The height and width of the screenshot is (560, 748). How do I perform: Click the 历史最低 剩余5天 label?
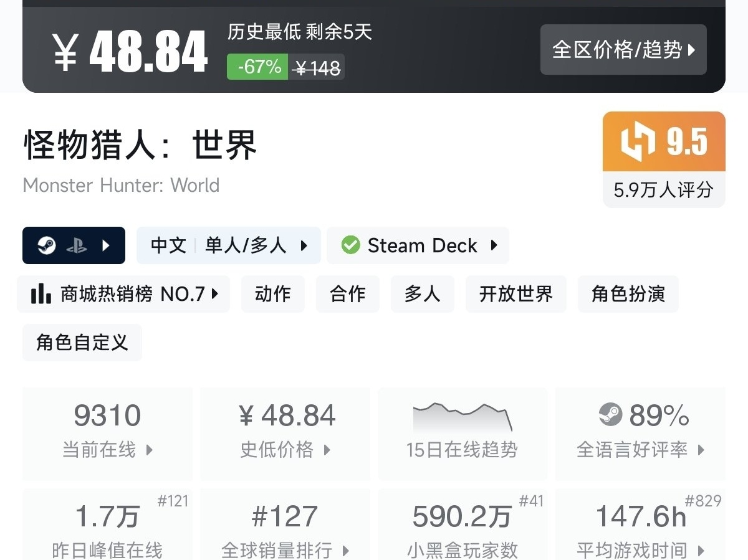pyautogui.click(x=300, y=32)
